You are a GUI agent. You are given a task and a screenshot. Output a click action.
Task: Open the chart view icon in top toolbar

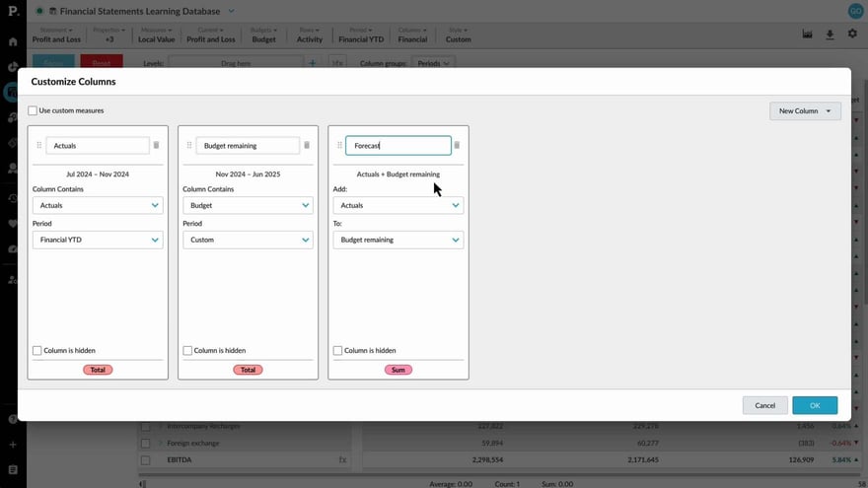click(x=807, y=35)
